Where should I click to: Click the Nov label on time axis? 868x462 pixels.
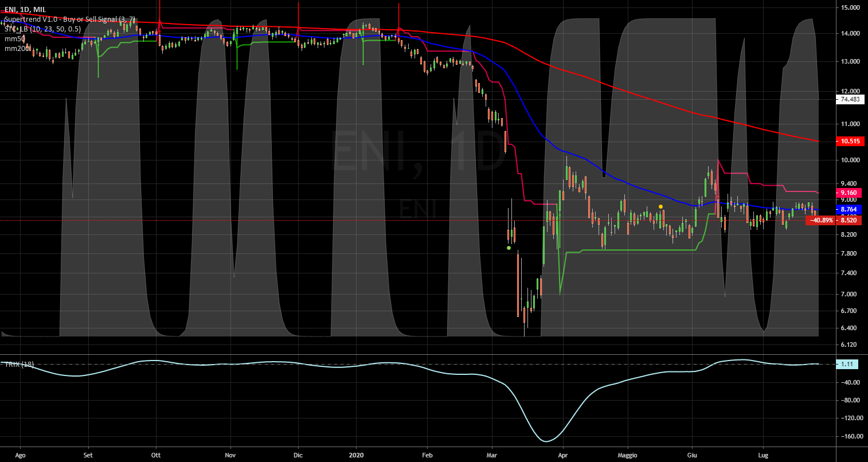tap(230, 455)
